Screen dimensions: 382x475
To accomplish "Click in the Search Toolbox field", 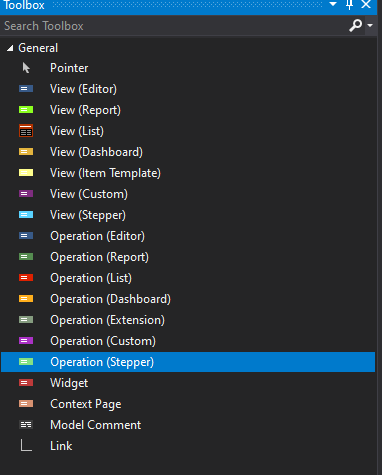I will (173, 26).
